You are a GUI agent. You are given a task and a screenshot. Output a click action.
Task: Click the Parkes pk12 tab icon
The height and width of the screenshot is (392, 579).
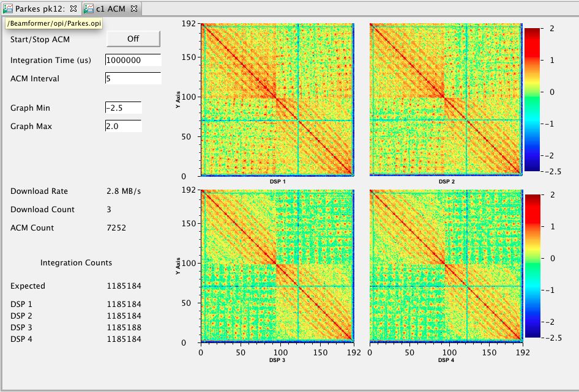coord(8,9)
